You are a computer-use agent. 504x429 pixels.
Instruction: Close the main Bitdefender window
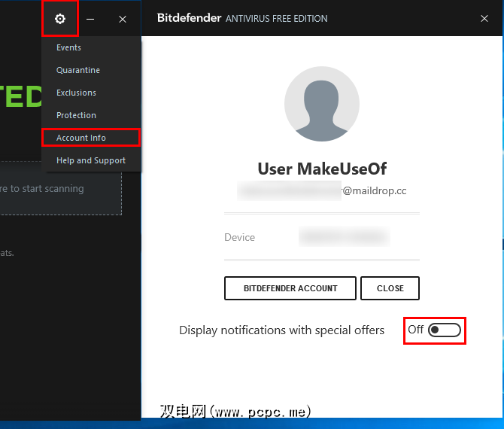click(x=123, y=20)
